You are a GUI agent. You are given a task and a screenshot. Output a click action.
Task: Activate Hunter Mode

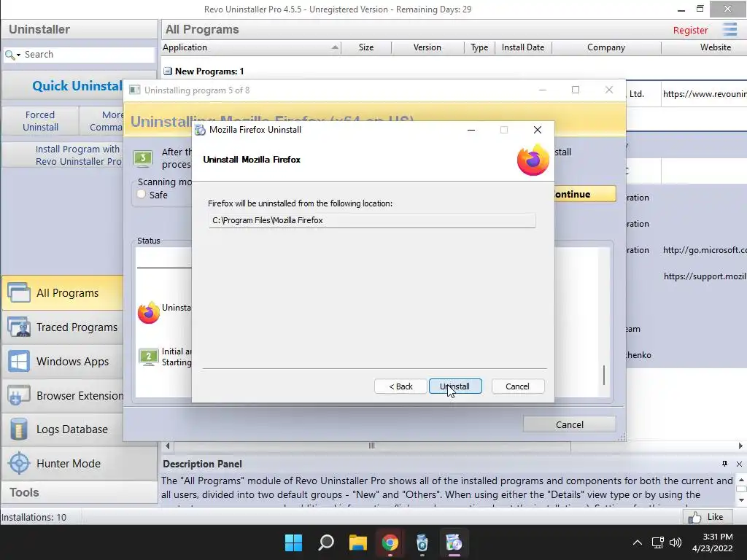[68, 463]
